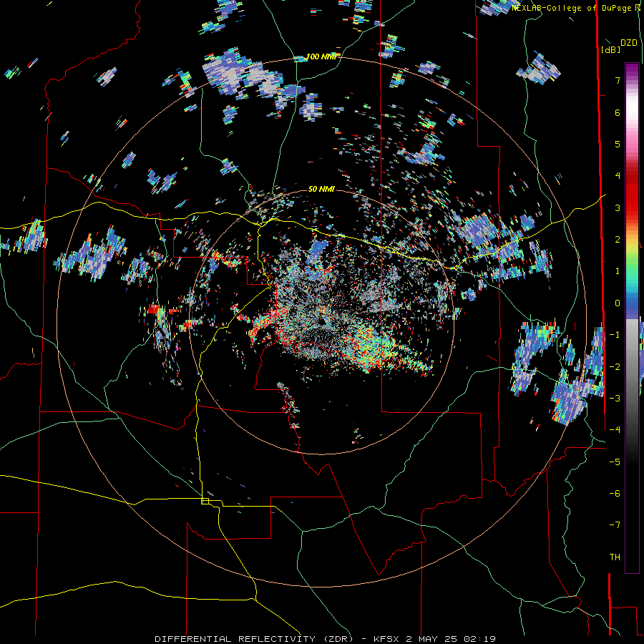Click the "TH" threshold label on the scale

(x=615, y=557)
